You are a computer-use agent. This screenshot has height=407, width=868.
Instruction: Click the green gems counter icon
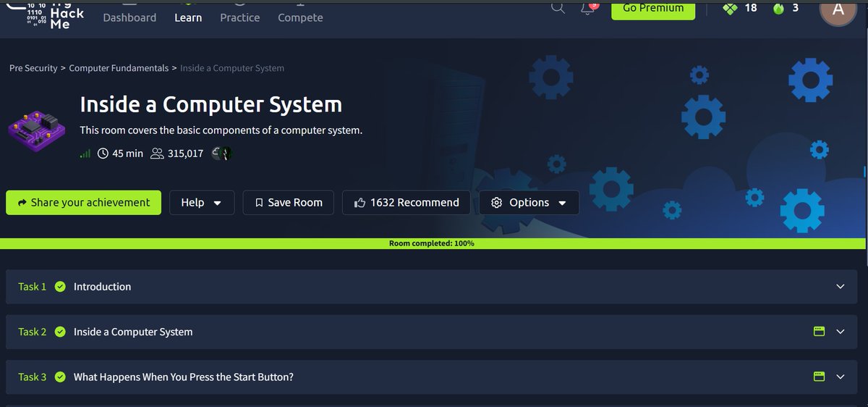[x=730, y=8]
